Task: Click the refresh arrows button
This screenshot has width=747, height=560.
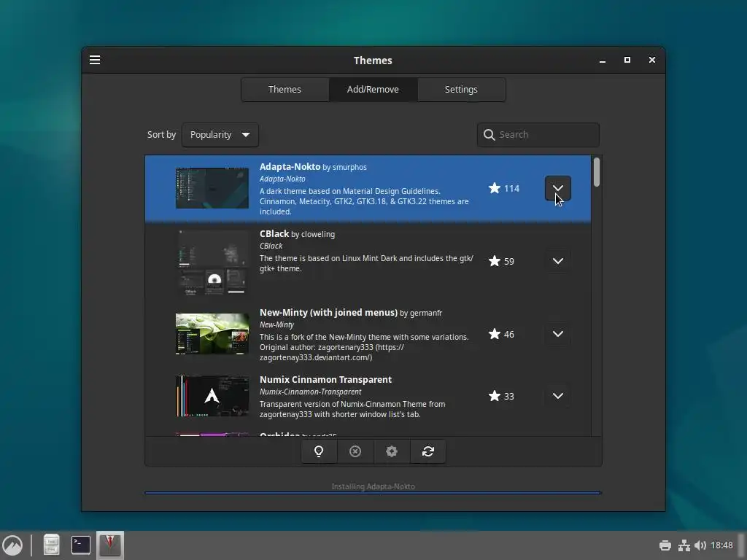Action: 427,451
